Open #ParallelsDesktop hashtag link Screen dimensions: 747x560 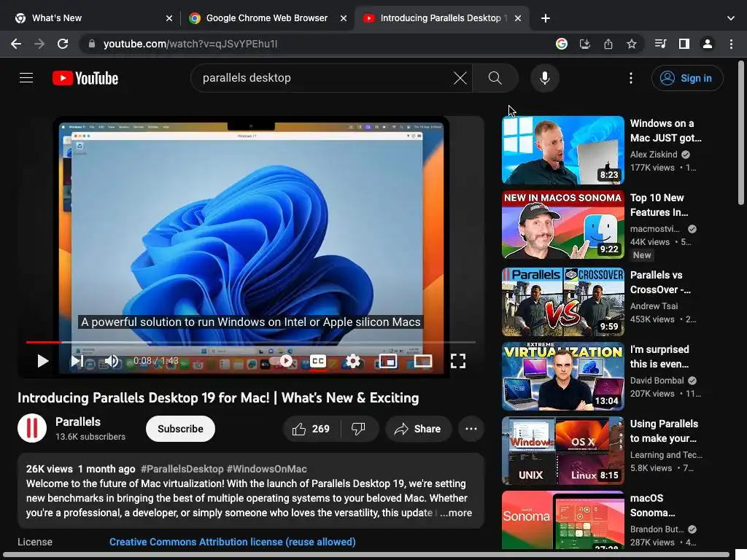click(x=182, y=469)
